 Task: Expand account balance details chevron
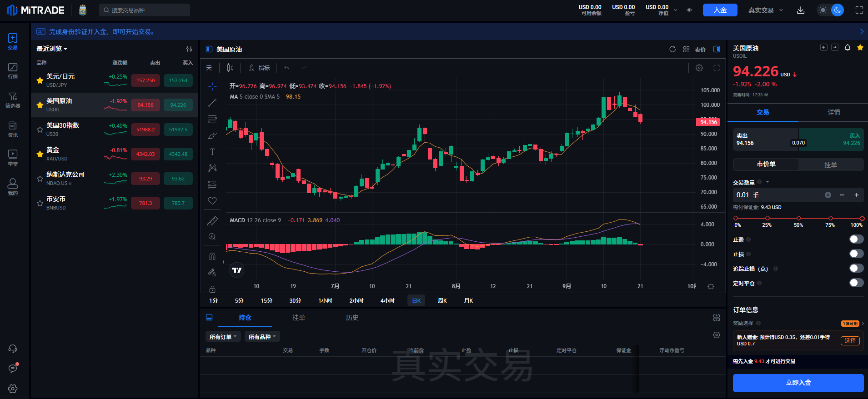click(676, 10)
